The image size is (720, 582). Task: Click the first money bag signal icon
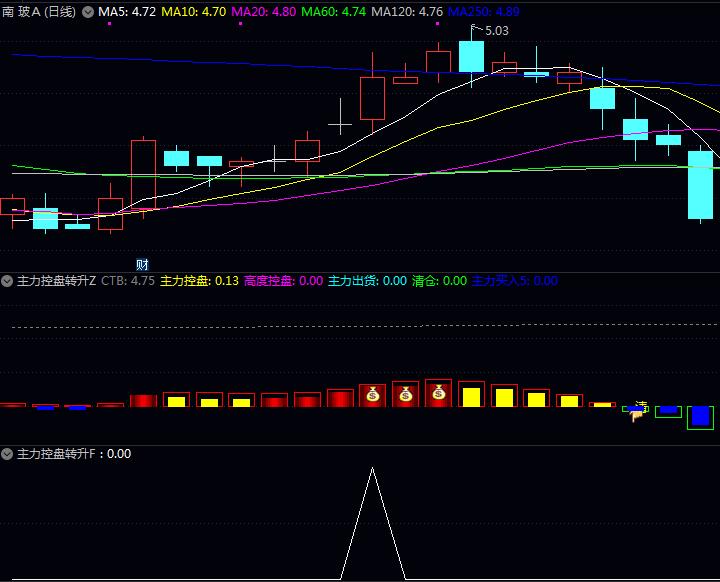(x=372, y=394)
